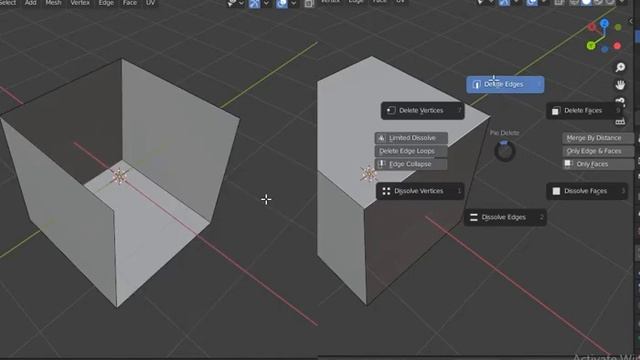Click the bright red X axis gizmo ball at lower right
This screenshot has height=360, width=640.
pyautogui.click(x=617, y=46)
